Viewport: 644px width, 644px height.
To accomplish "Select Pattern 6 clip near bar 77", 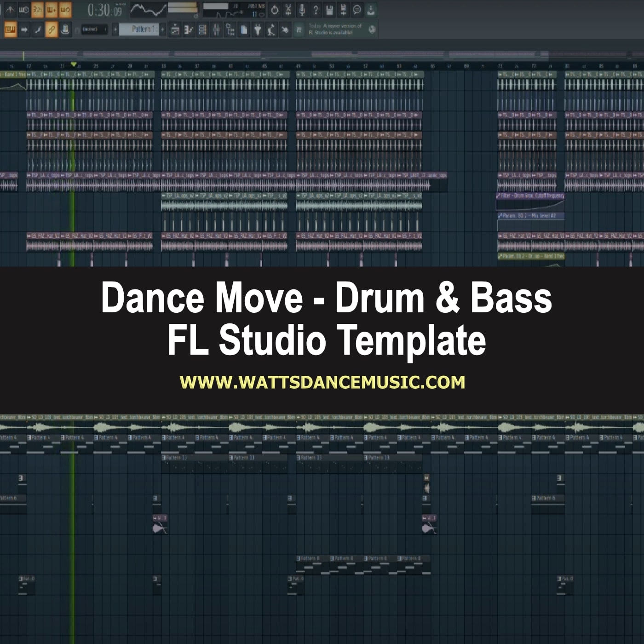I will point(547,504).
